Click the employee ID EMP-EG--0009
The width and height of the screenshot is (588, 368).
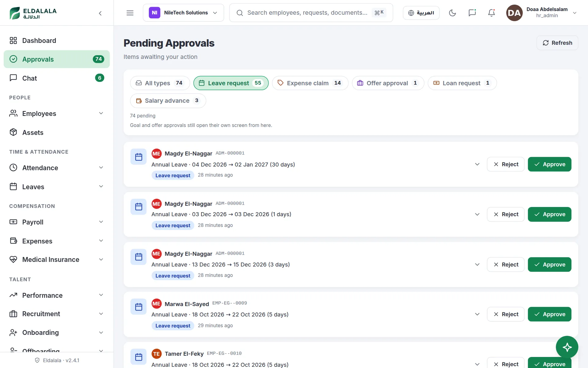pyautogui.click(x=230, y=303)
